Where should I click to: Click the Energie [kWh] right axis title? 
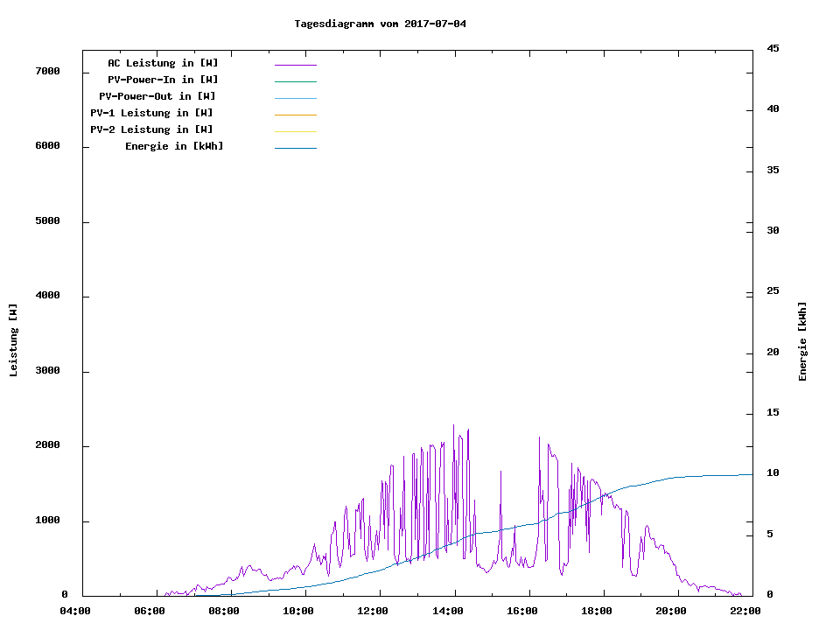coord(802,341)
